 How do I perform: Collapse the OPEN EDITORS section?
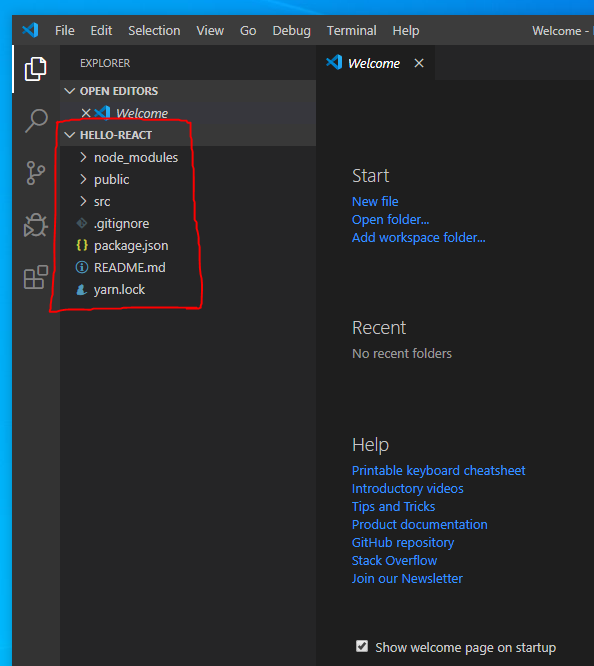point(69,91)
